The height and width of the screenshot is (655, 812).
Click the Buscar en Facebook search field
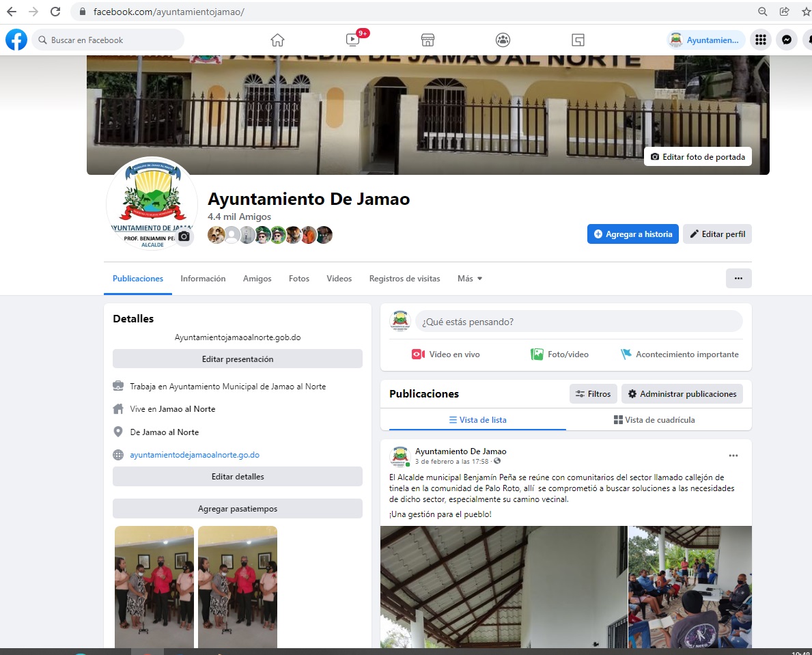click(x=108, y=40)
